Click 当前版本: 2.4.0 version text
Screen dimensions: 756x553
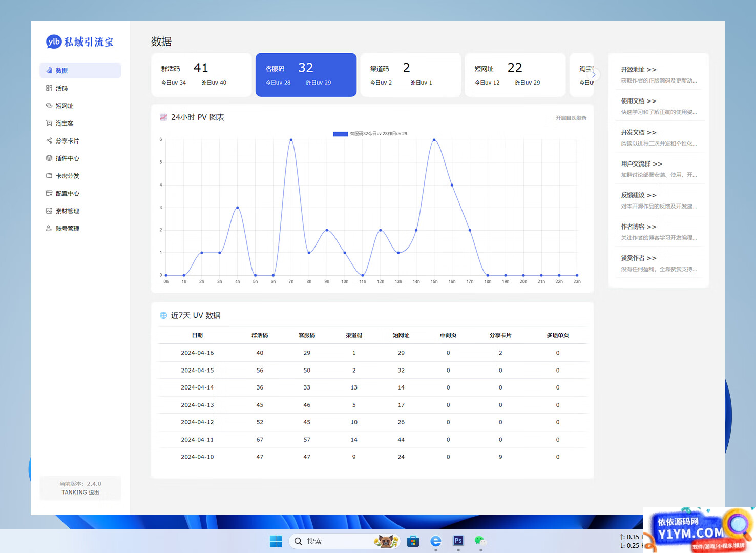pos(80,484)
